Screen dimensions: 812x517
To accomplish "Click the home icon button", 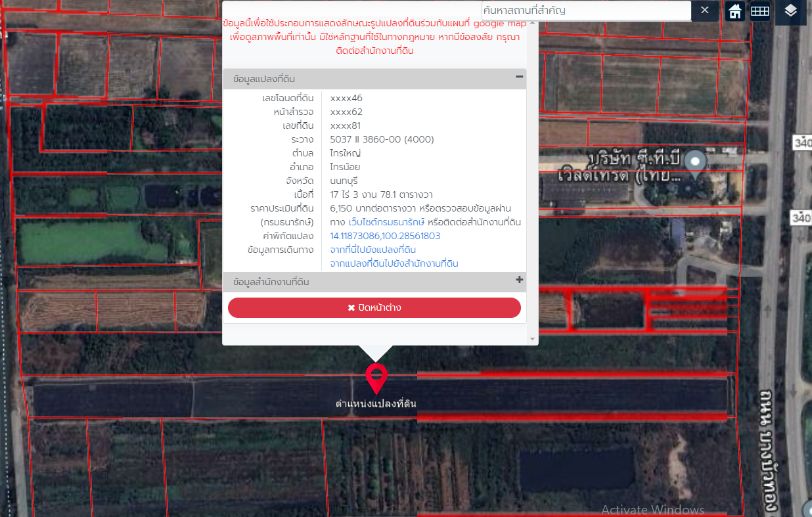I will (x=735, y=11).
